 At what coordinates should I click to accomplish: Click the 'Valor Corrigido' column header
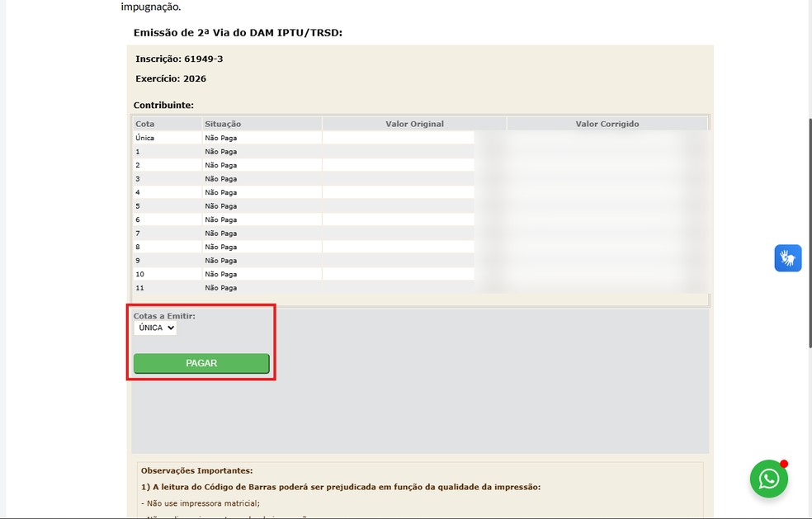(x=607, y=124)
